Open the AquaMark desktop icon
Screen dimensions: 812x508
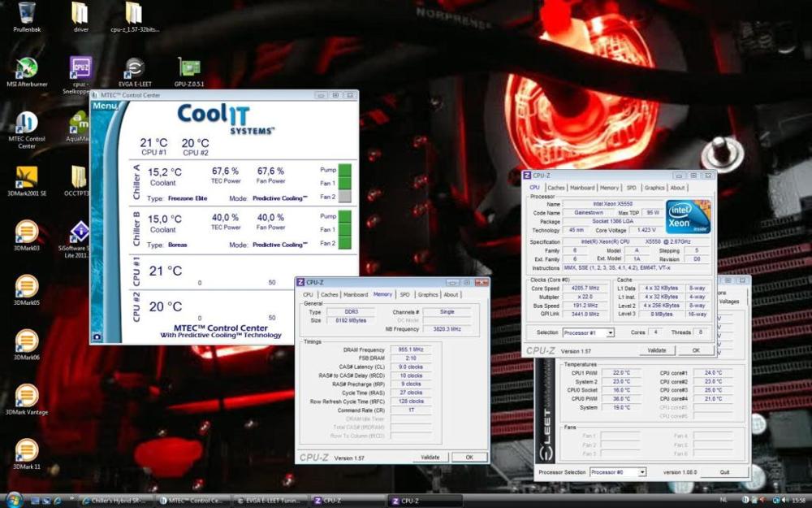pyautogui.click(x=79, y=127)
